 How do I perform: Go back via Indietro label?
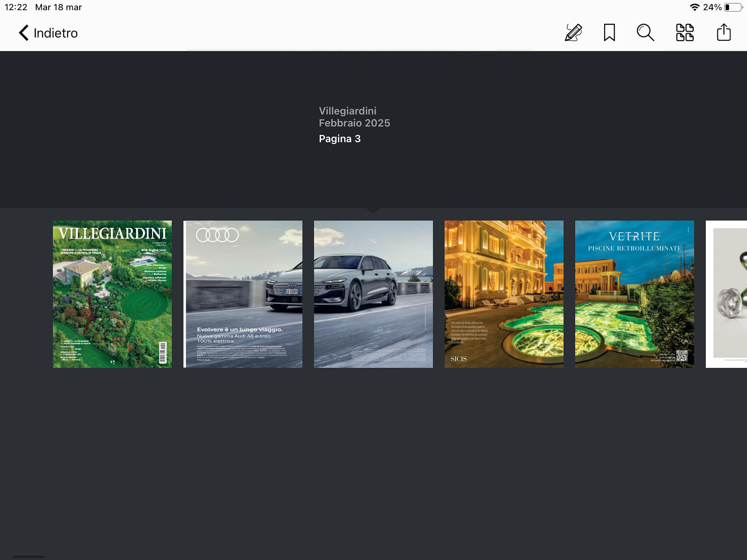pos(56,33)
